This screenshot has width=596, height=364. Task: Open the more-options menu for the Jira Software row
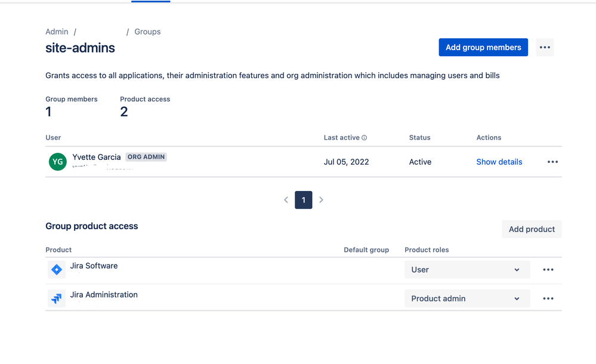(x=548, y=270)
